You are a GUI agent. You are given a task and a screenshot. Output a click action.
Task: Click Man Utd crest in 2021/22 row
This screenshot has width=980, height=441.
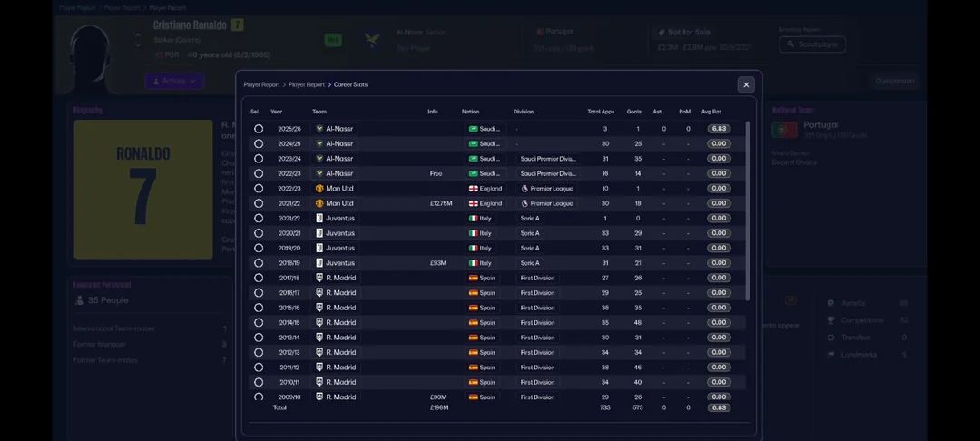(319, 203)
